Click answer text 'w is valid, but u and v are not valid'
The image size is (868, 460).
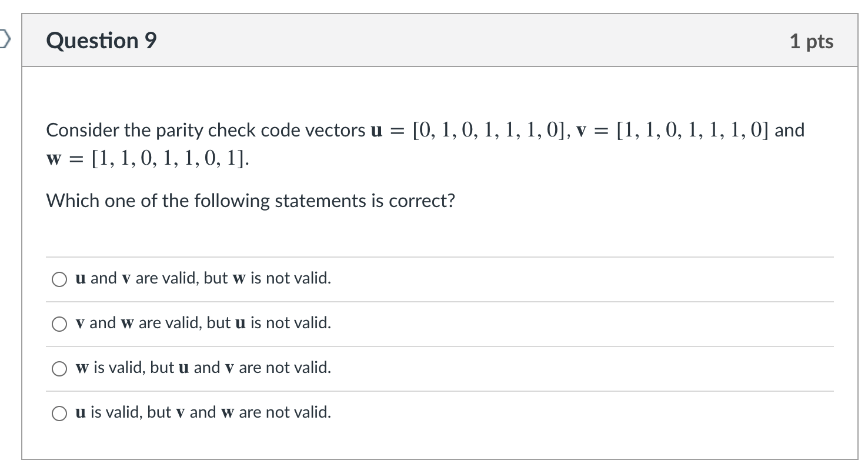[x=203, y=368]
